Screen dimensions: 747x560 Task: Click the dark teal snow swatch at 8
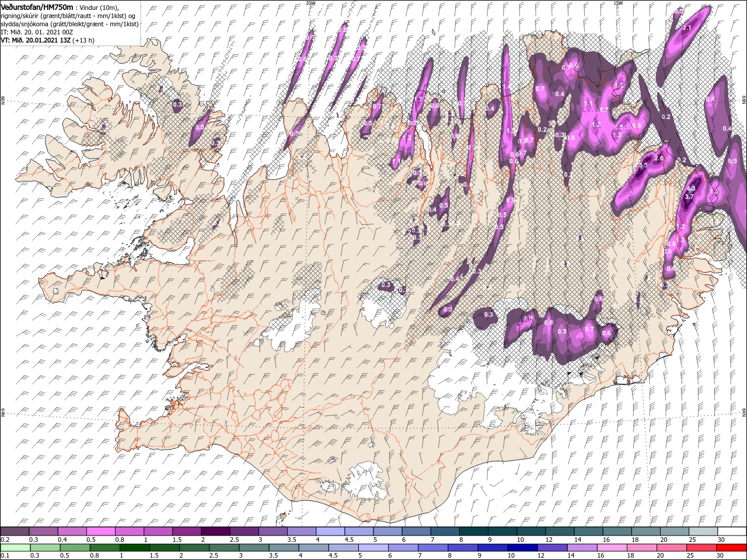point(474,531)
